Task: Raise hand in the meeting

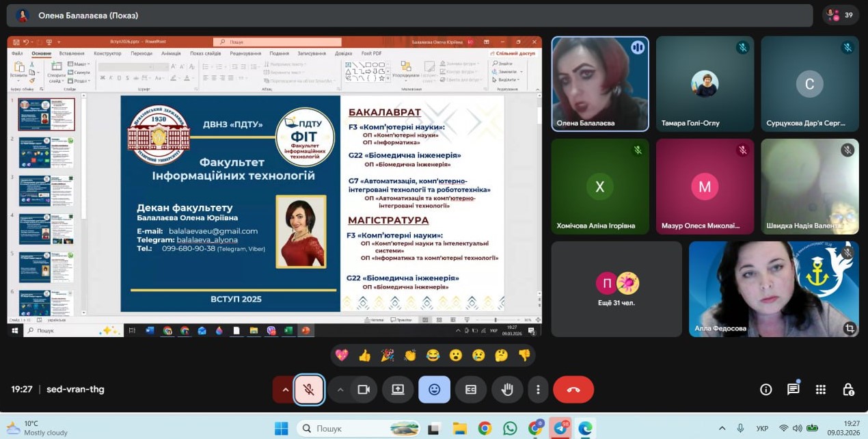Action: (506, 390)
